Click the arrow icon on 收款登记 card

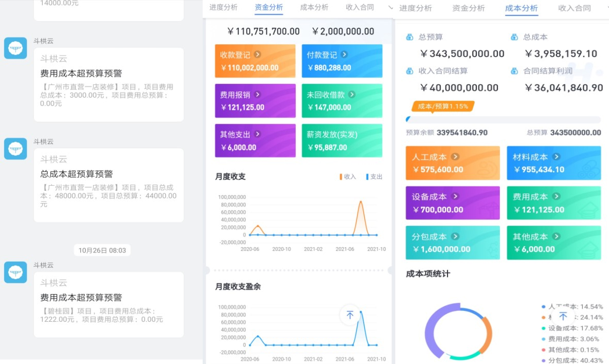(x=257, y=54)
